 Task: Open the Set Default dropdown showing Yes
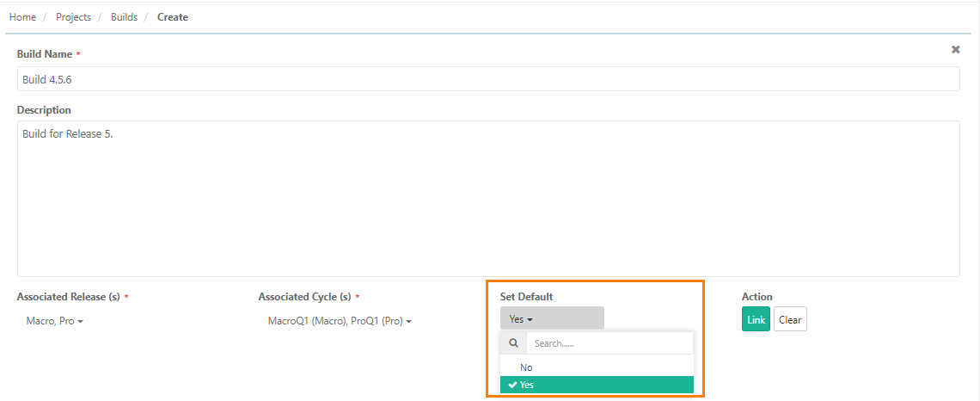(551, 318)
